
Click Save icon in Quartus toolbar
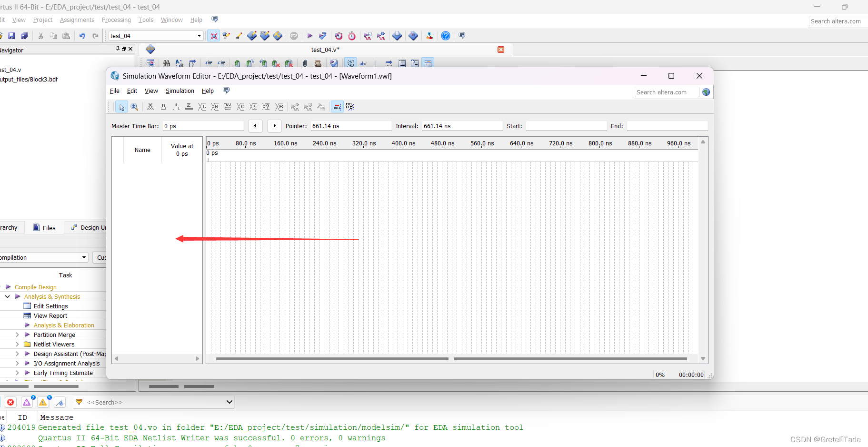tap(11, 36)
